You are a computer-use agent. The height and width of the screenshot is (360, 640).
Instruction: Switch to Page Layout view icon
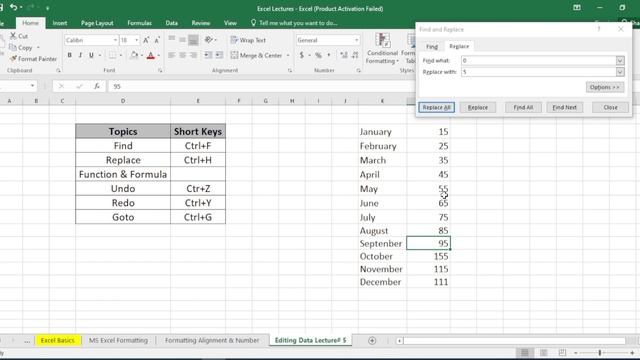tap(543, 352)
